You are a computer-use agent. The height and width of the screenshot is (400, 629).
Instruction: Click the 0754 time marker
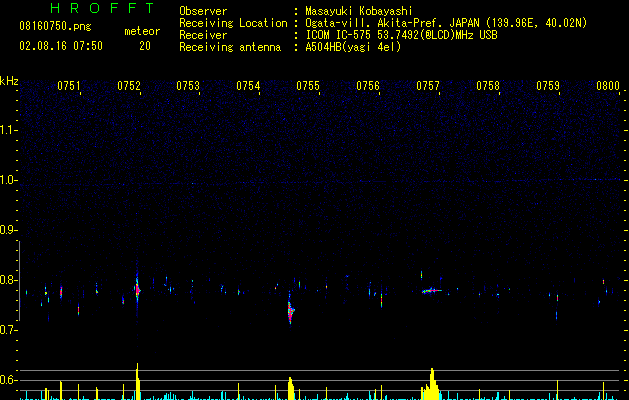248,85
